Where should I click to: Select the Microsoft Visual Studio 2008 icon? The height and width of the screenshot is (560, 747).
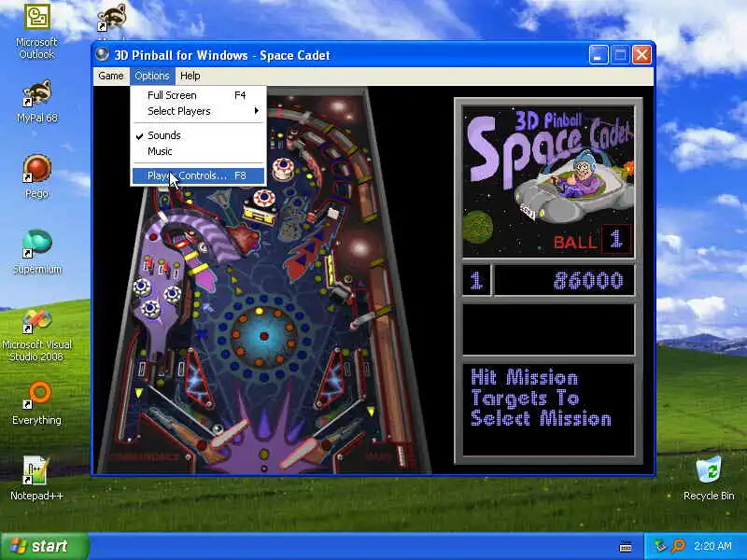[36, 335]
